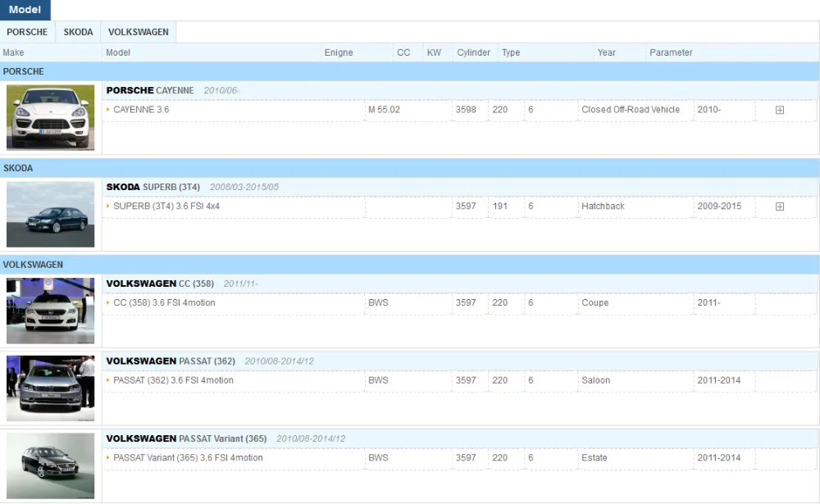Switch to the VOLKSWAGEN tab

tap(139, 32)
